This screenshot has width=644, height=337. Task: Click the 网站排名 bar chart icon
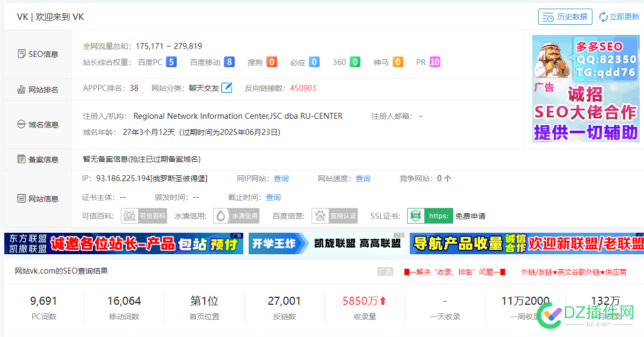point(21,89)
